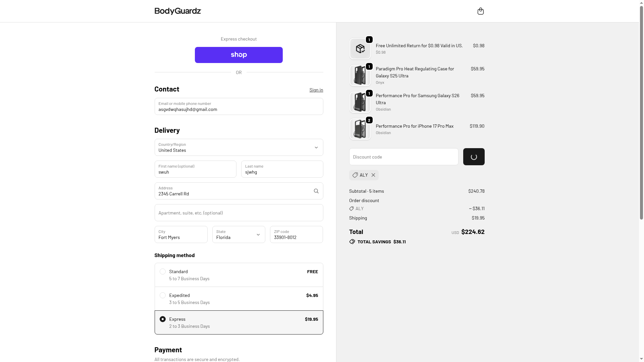Open the Country/Region dropdown

[x=238, y=147]
